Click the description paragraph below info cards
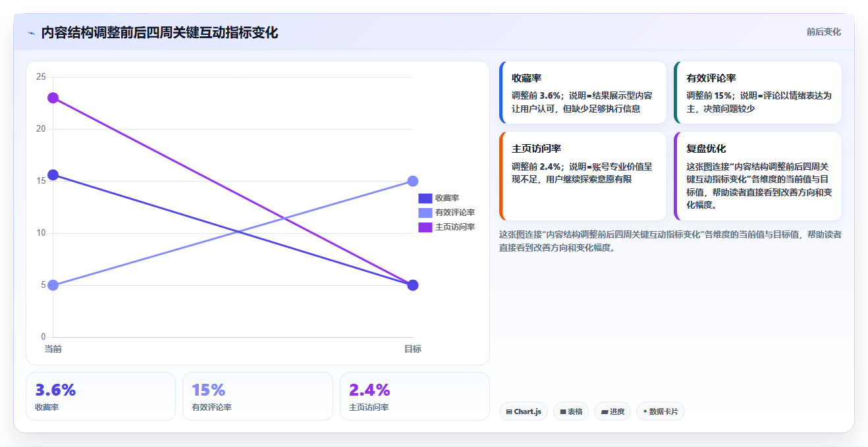The height and width of the screenshot is (447, 868). coord(670,241)
